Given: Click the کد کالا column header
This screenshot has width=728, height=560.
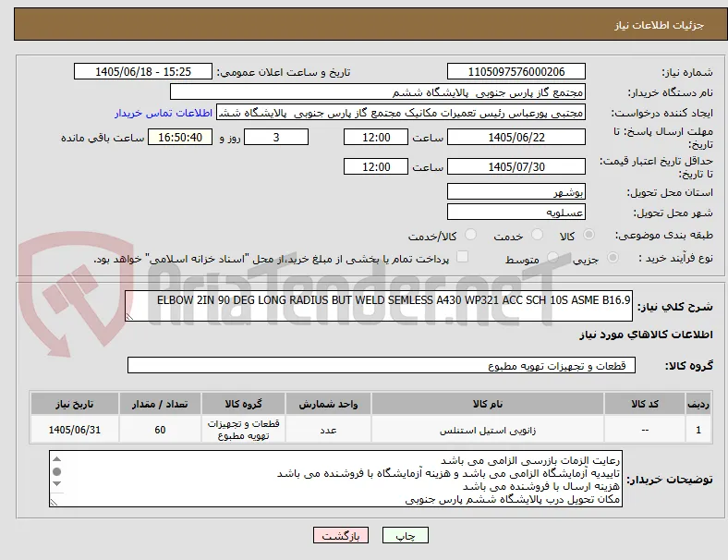Looking at the screenshot, I should pos(645,404).
